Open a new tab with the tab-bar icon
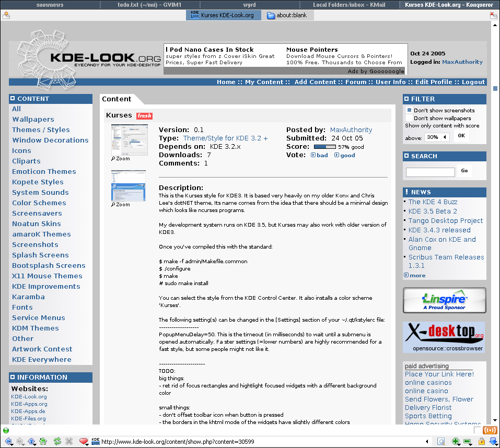The height and width of the screenshot is (448, 500). click(6, 15)
